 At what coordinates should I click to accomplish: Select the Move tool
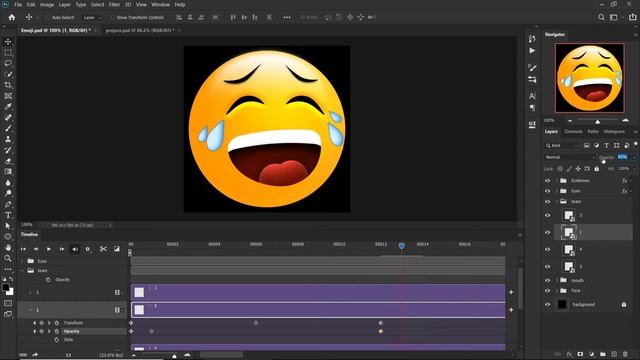pos(8,42)
